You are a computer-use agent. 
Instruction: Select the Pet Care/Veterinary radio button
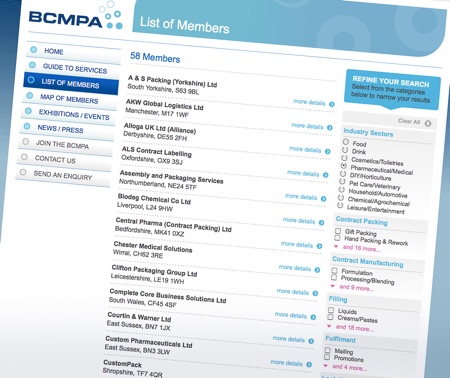[342, 181]
